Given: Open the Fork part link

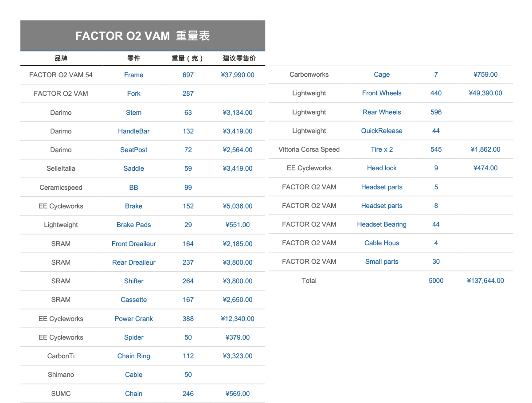Looking at the screenshot, I should point(133,94).
